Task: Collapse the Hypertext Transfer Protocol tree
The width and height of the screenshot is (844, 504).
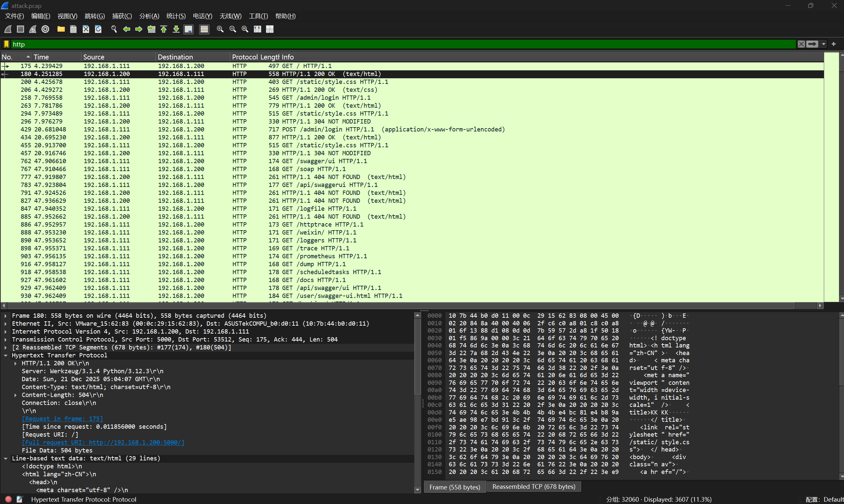Action: (6, 355)
